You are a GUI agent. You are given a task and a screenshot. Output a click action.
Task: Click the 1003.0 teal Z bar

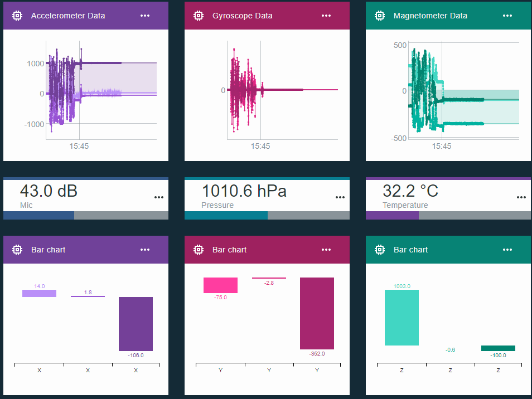pyautogui.click(x=402, y=318)
